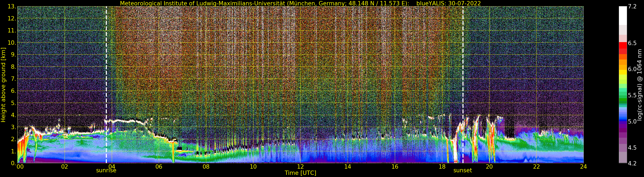The height and width of the screenshot is (177, 644).
Task: Select the 7. km tick on the height axis
Action: click(x=13, y=79)
